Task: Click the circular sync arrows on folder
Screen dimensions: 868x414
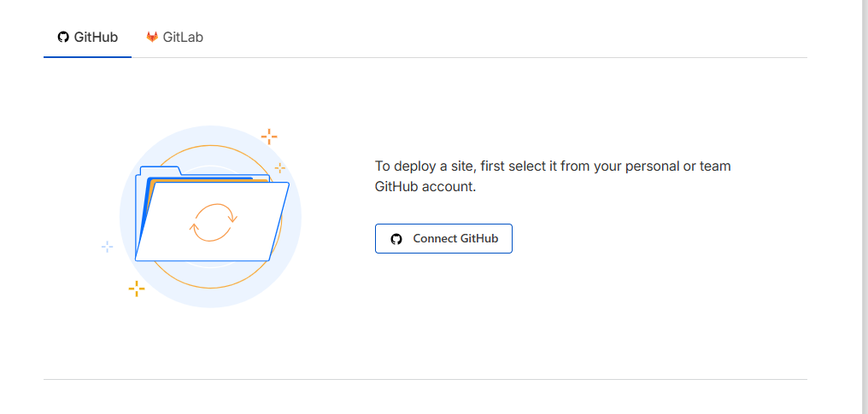Action: coord(213,222)
